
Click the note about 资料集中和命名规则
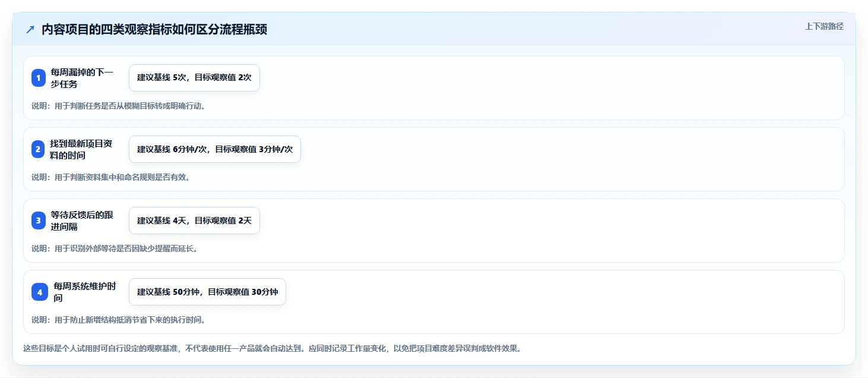pos(110,177)
